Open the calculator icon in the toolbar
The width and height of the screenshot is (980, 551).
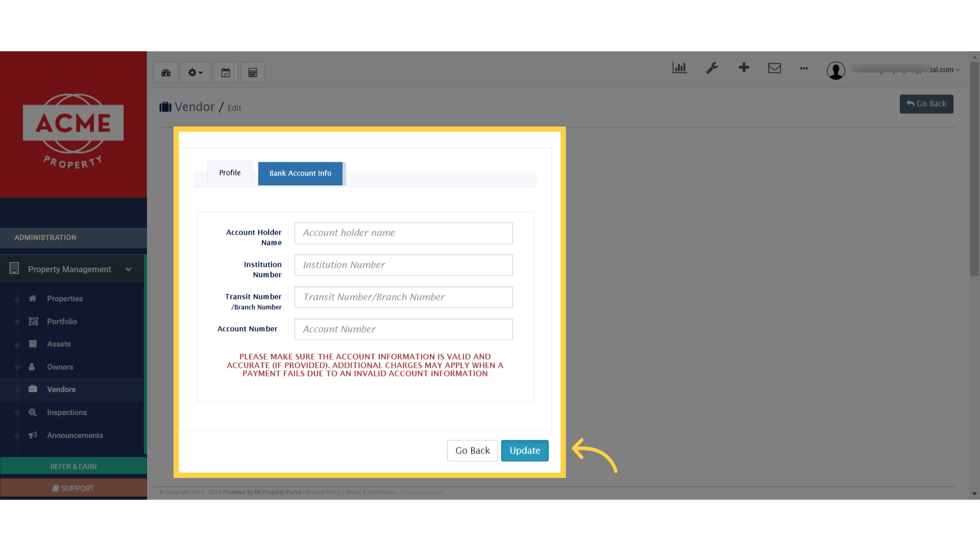[253, 72]
